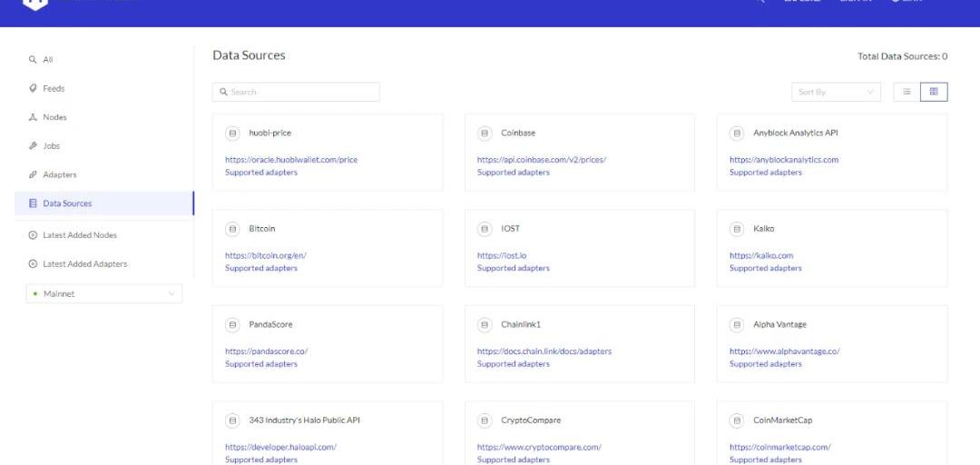Switch to list view layout
Viewport: 980px width, 465px height.
point(906,92)
